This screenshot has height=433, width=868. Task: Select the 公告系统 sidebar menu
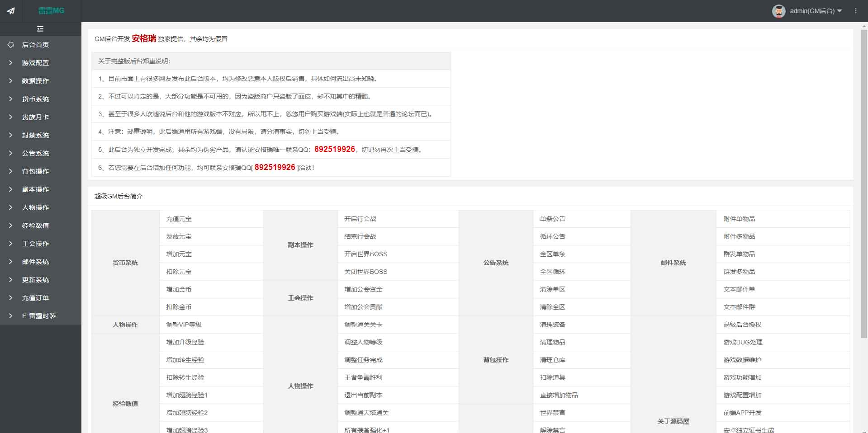36,153
